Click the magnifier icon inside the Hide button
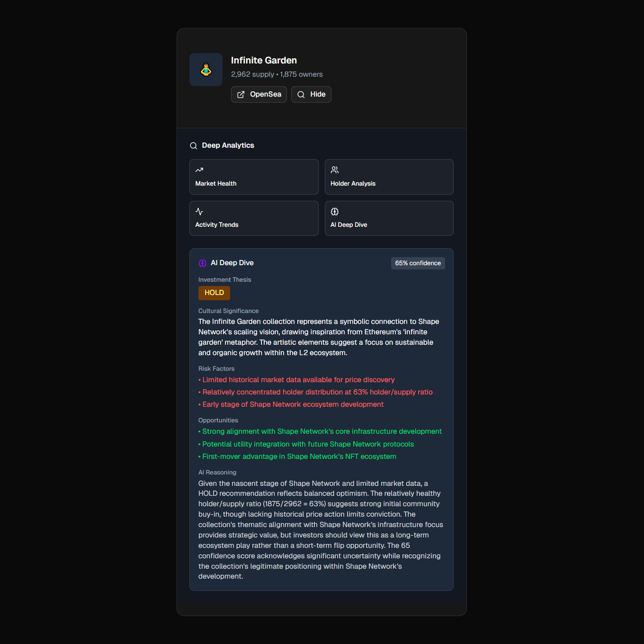This screenshot has height=644, width=644. pyautogui.click(x=301, y=95)
